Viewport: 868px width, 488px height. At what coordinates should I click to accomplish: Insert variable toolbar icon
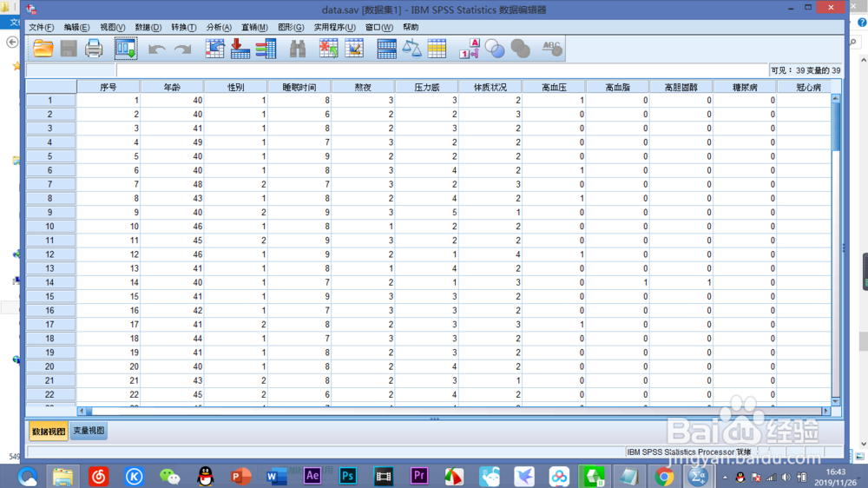pos(354,49)
